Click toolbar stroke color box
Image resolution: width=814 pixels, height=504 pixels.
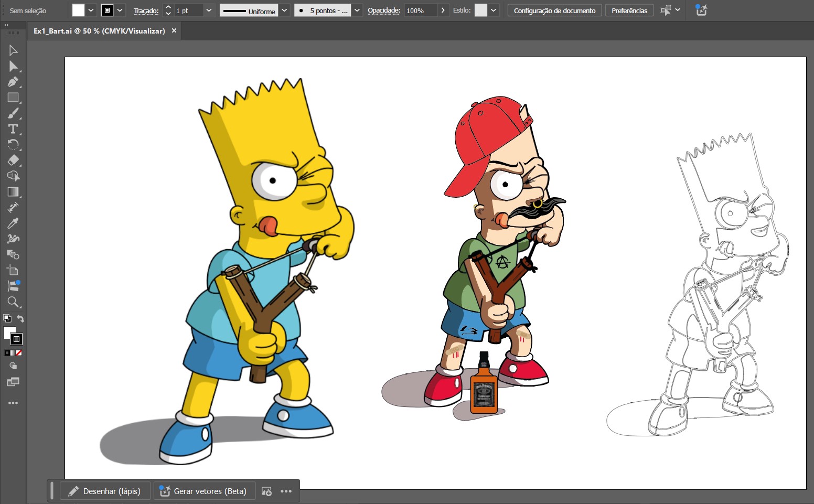click(x=17, y=339)
